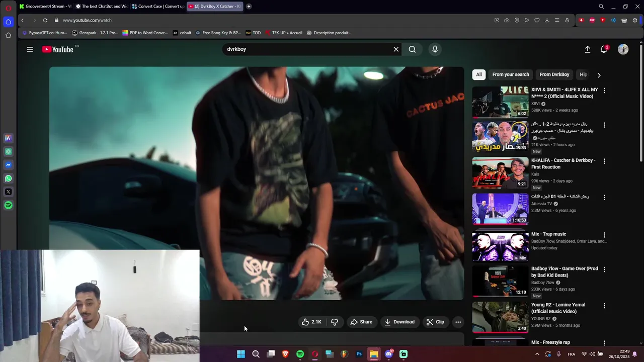Open more video actions ellipsis
Screen dimensions: 644x362
[458, 322]
